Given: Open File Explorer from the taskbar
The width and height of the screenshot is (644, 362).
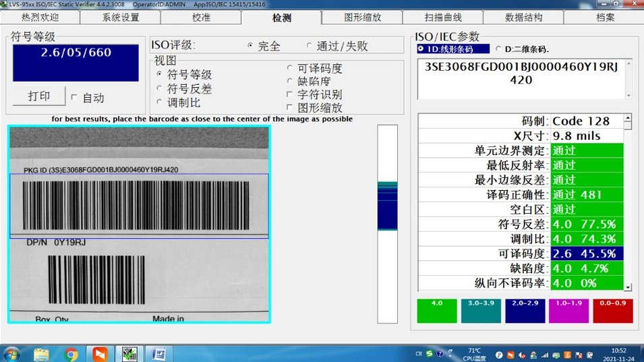Looking at the screenshot, I should (x=41, y=354).
